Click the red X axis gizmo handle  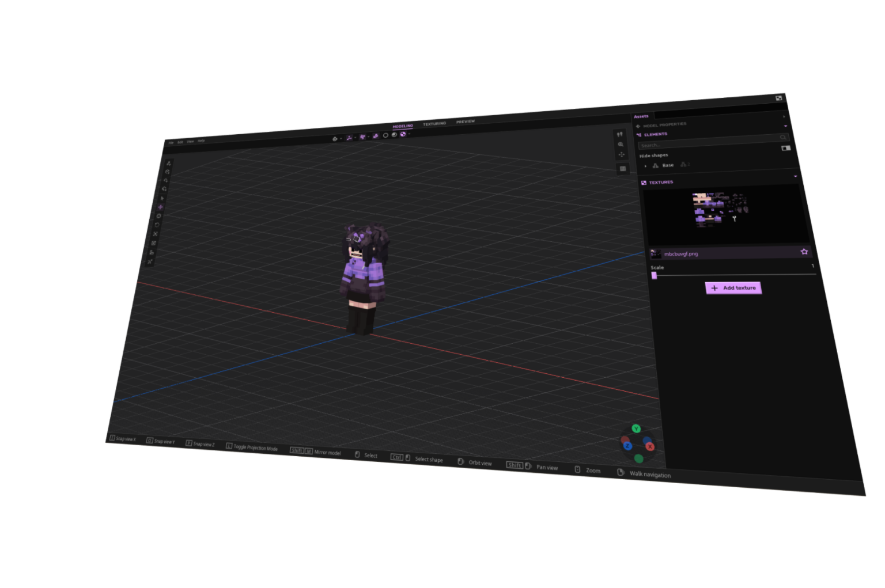(x=650, y=447)
